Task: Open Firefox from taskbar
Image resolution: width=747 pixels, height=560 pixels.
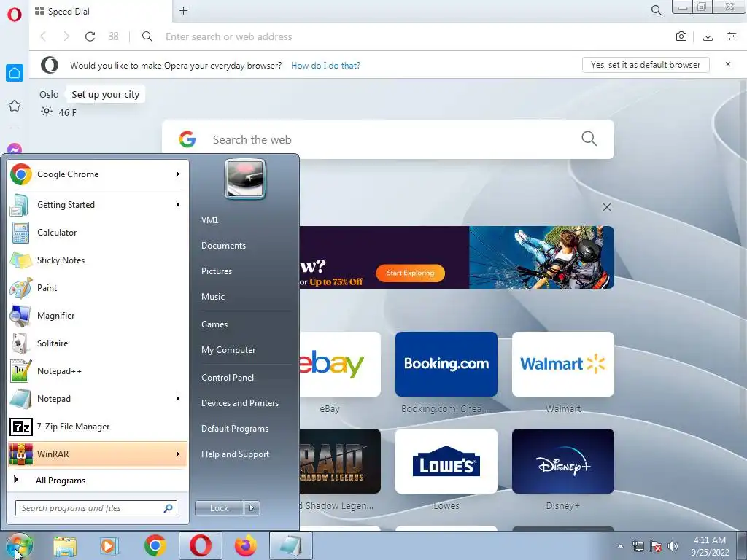Action: [x=246, y=545]
